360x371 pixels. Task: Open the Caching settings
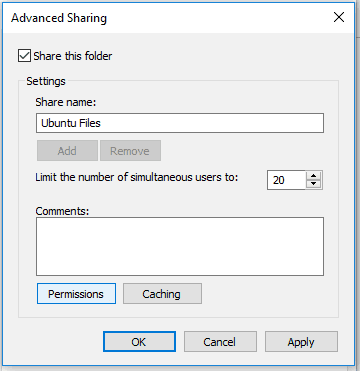coord(162,294)
